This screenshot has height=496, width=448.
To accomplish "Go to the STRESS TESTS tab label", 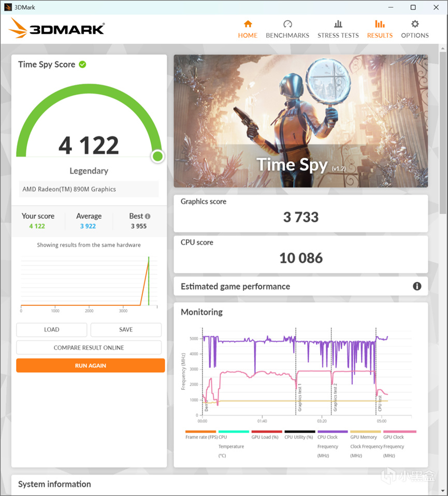I will pos(338,35).
